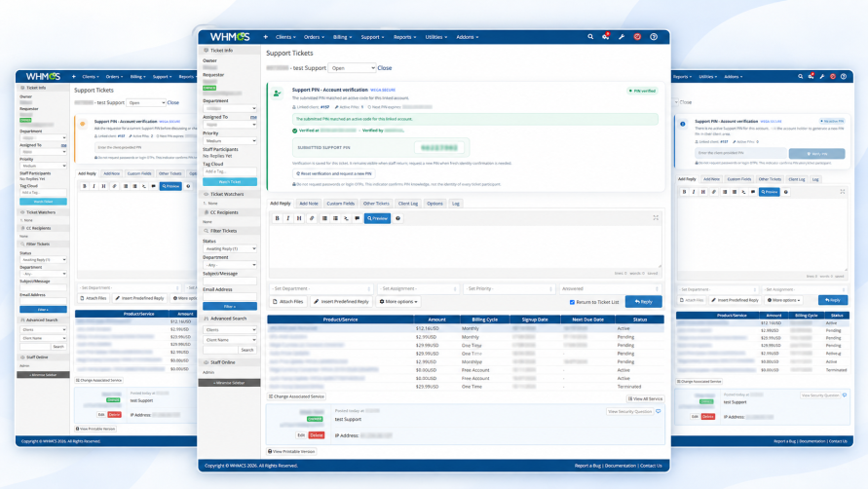This screenshot has height=489, width=868.
Task: Open Set Assignment dropdown in center window
Action: 418,288
